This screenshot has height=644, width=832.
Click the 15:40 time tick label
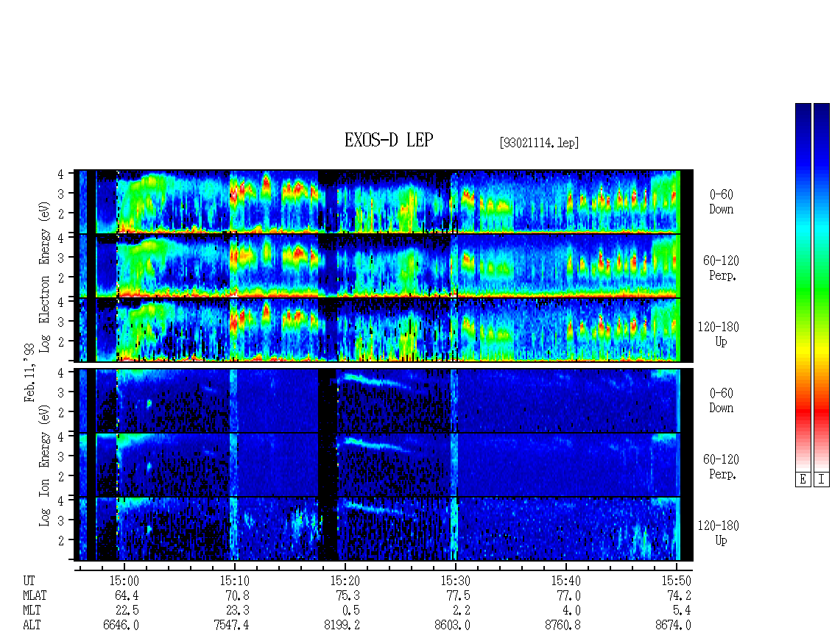(565, 581)
